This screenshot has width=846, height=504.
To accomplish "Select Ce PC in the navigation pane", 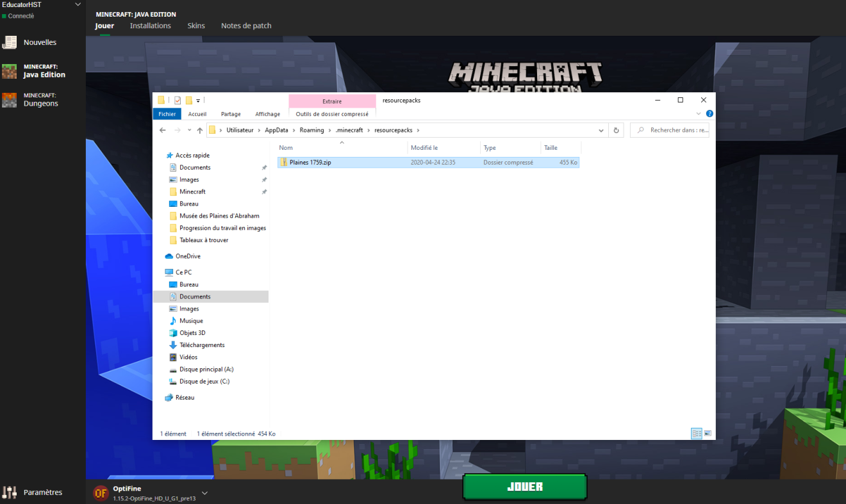I will point(183,272).
